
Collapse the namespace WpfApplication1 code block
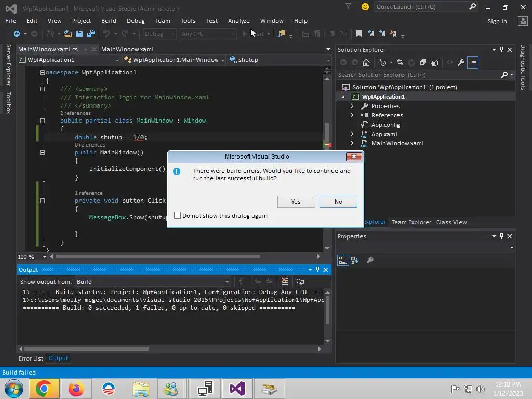(42, 72)
